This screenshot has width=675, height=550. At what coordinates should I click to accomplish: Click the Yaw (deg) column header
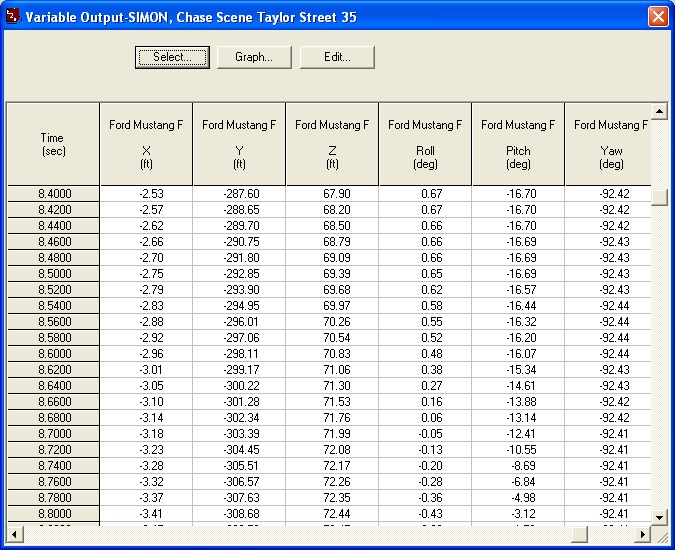click(608, 144)
